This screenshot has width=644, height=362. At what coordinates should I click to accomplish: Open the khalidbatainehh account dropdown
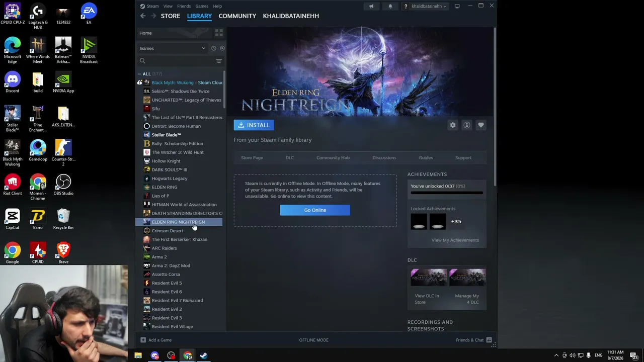[429, 6]
